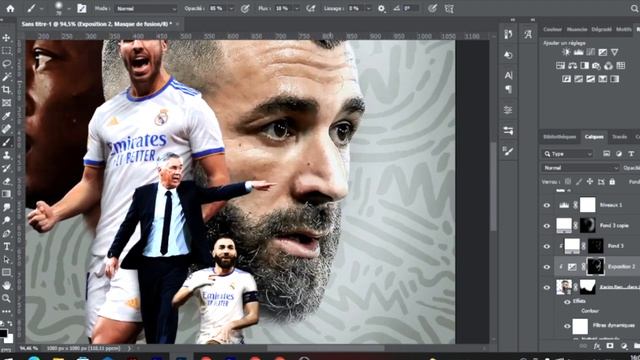Image resolution: width=640 pixels, height=360 pixels.
Task: Add Exposure adjustment from adjustments panel
Action: [x=602, y=52]
